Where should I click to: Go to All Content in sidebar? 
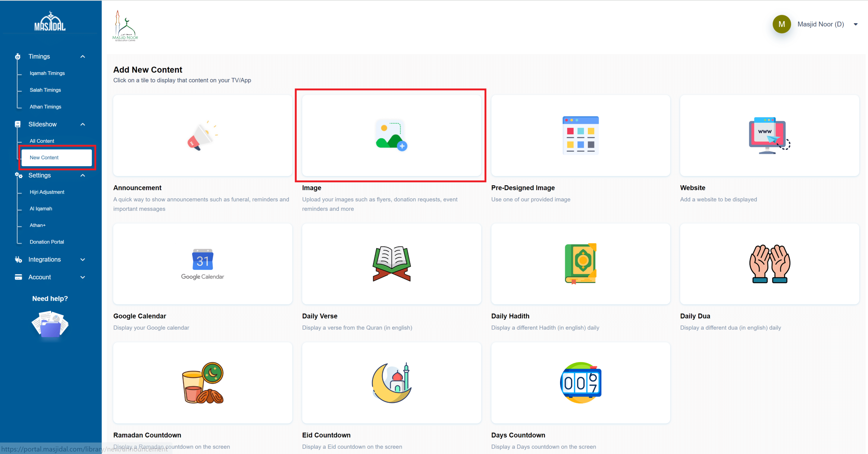[x=42, y=141]
